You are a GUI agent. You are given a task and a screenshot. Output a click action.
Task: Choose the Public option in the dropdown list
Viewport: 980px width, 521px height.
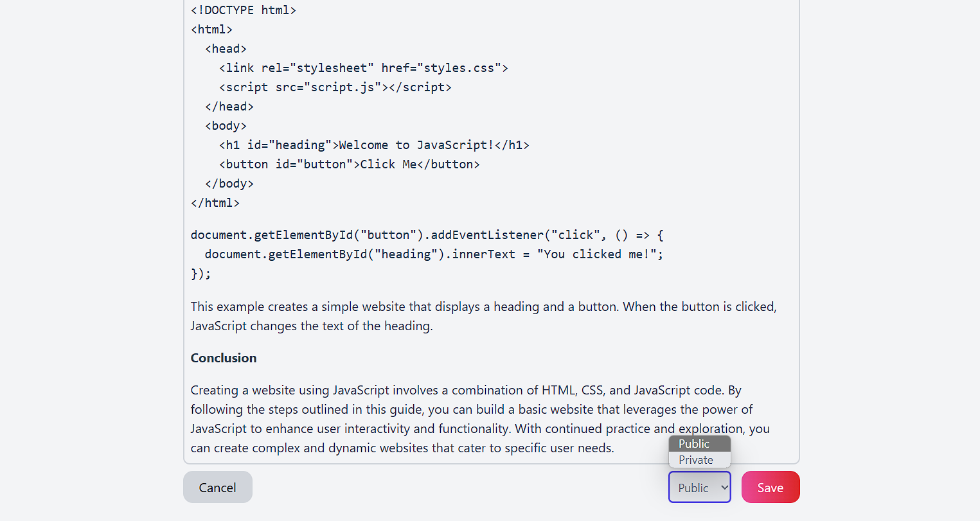(700, 444)
